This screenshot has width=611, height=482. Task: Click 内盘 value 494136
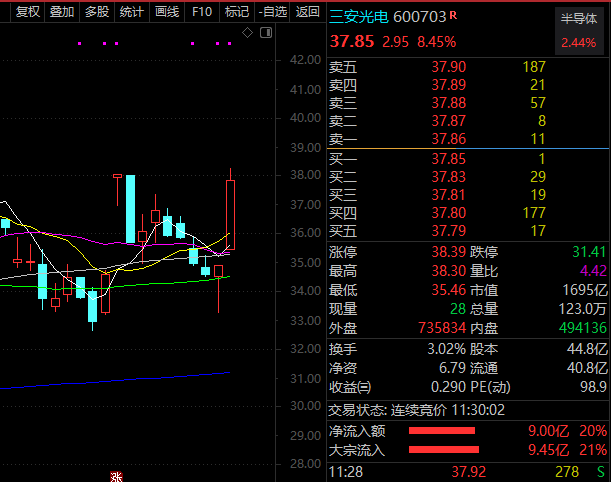coord(583,328)
